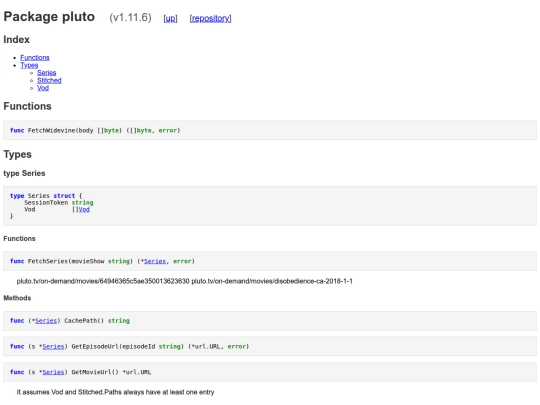Click Series link in CachePath method
Screen dimensions: 540x405
click(46, 321)
